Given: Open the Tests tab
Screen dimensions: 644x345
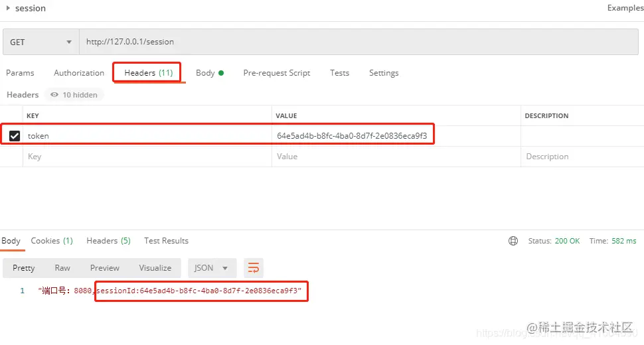Looking at the screenshot, I should 339,73.
